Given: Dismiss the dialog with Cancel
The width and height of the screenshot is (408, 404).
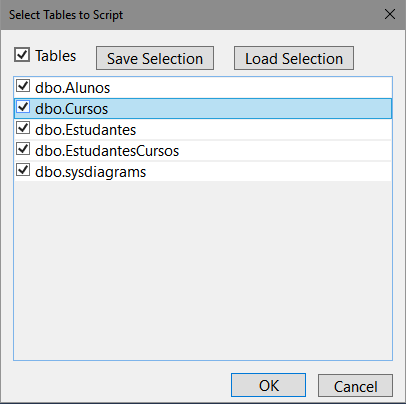Looking at the screenshot, I should point(356,386).
